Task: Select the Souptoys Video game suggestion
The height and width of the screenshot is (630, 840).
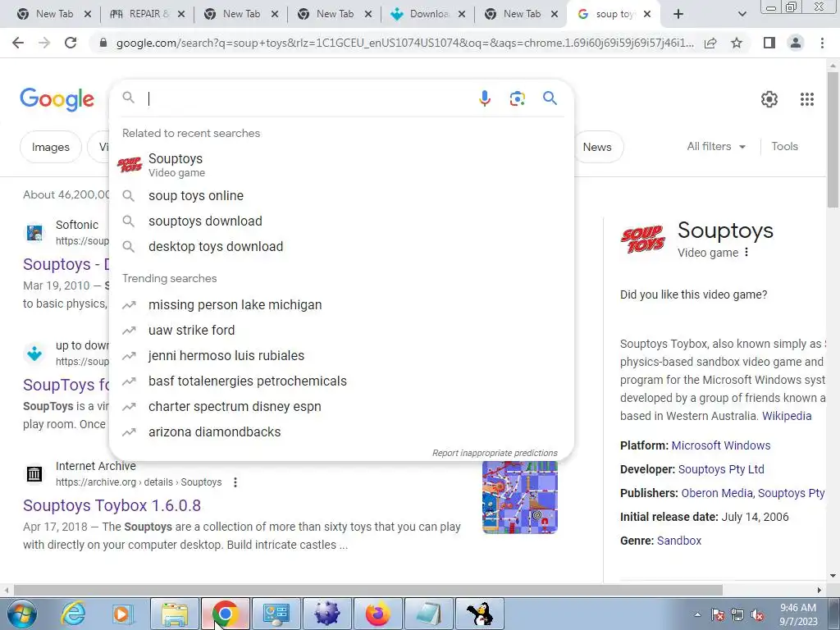Action: (x=341, y=165)
